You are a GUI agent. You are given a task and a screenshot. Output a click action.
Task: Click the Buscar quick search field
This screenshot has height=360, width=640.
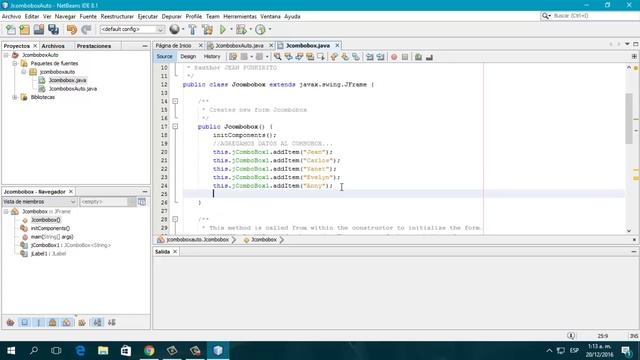(591, 16)
